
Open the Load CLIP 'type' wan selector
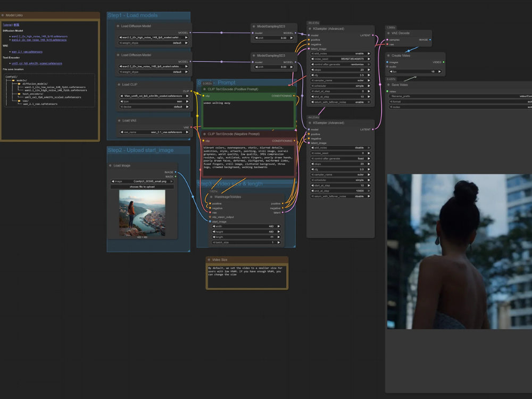coord(154,102)
